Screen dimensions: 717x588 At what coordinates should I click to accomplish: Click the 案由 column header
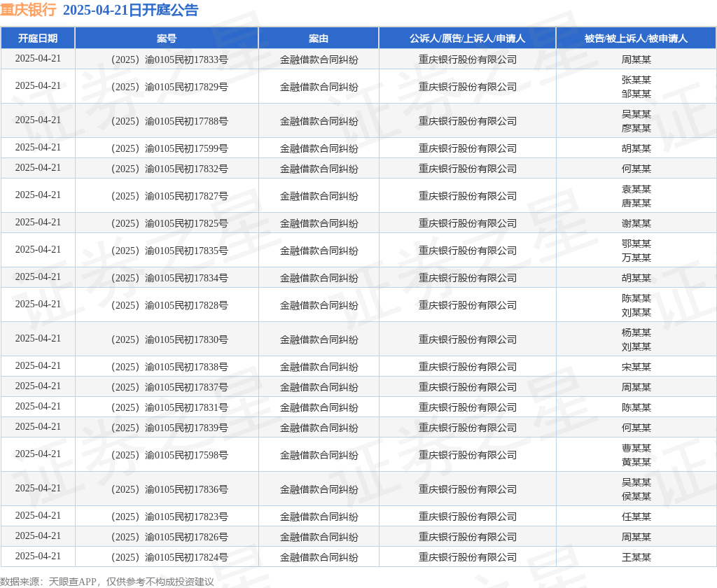(319, 38)
